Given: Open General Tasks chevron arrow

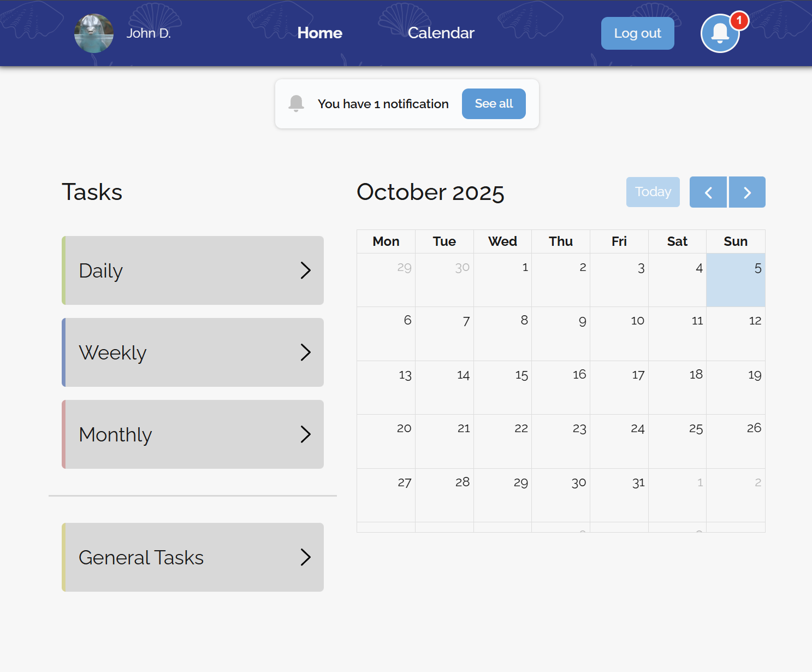Looking at the screenshot, I should click(x=305, y=557).
